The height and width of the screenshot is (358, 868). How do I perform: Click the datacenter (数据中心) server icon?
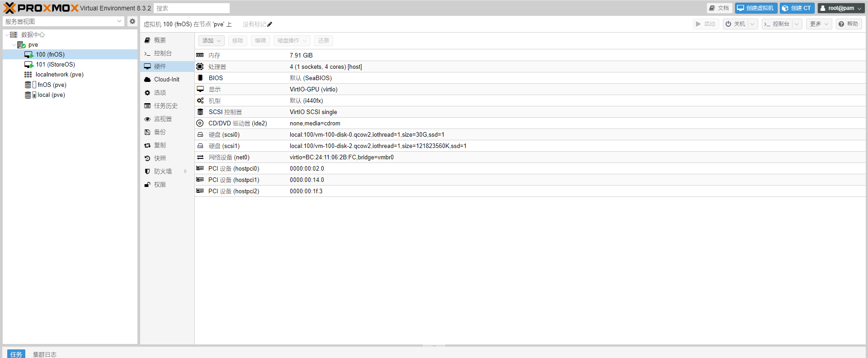pyautogui.click(x=14, y=35)
